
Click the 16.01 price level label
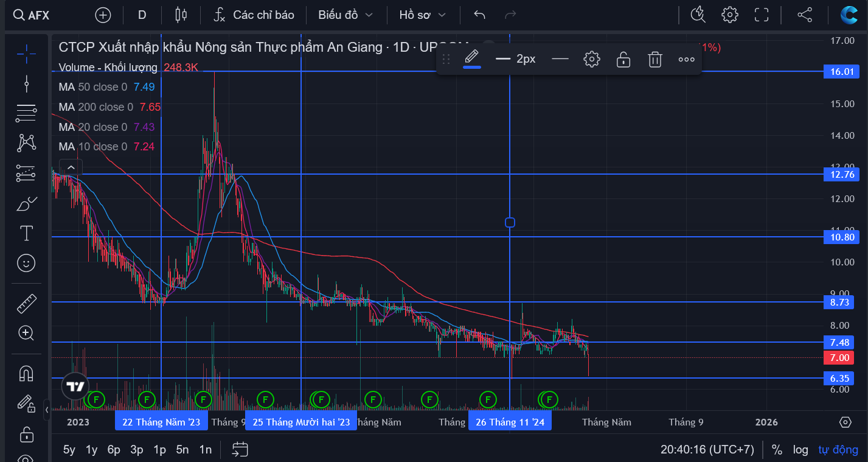click(842, 71)
